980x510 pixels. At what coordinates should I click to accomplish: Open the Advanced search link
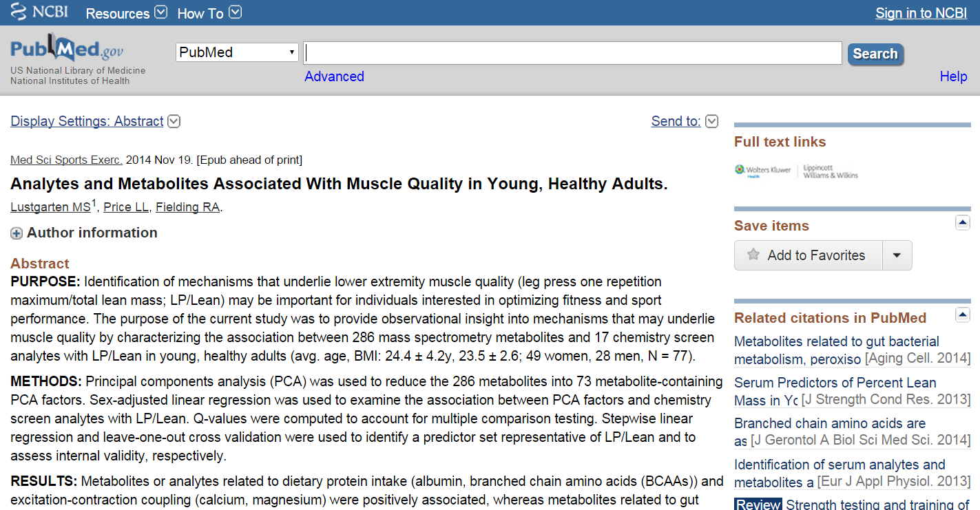pos(334,76)
